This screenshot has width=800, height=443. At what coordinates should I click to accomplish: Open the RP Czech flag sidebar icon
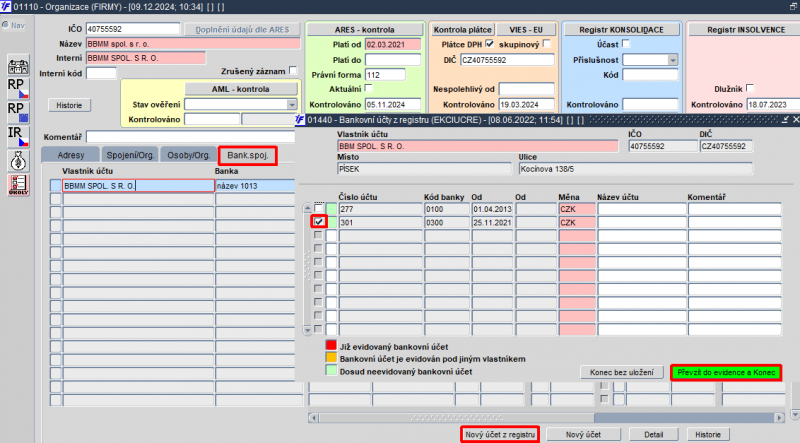pos(18,88)
